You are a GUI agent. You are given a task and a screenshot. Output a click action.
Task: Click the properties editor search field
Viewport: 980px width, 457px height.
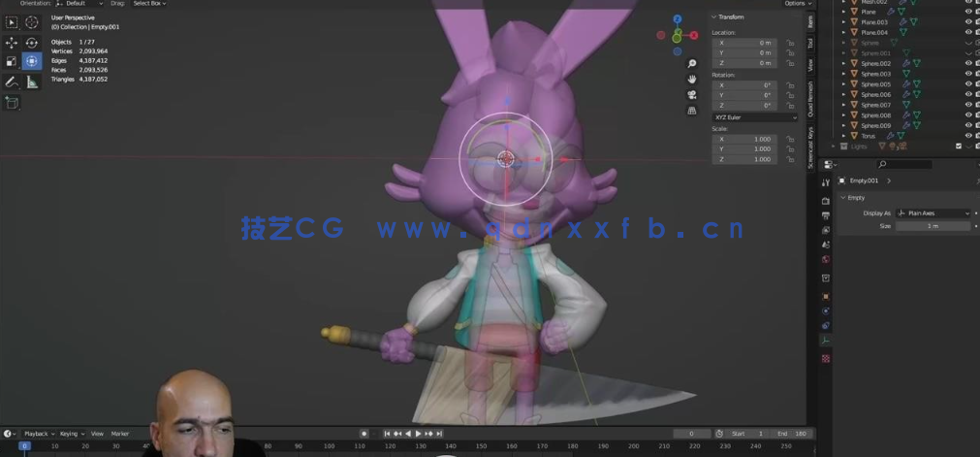pyautogui.click(x=904, y=164)
